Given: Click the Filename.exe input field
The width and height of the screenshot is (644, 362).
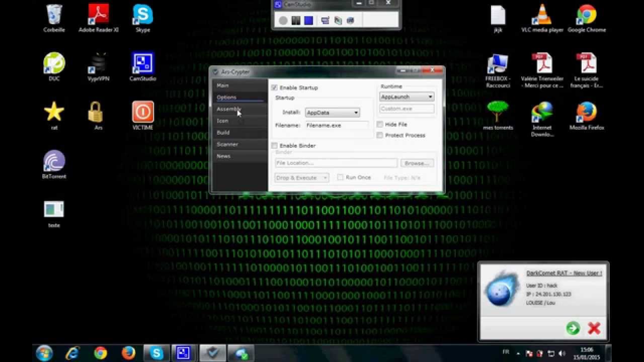Looking at the screenshot, I should (x=337, y=125).
